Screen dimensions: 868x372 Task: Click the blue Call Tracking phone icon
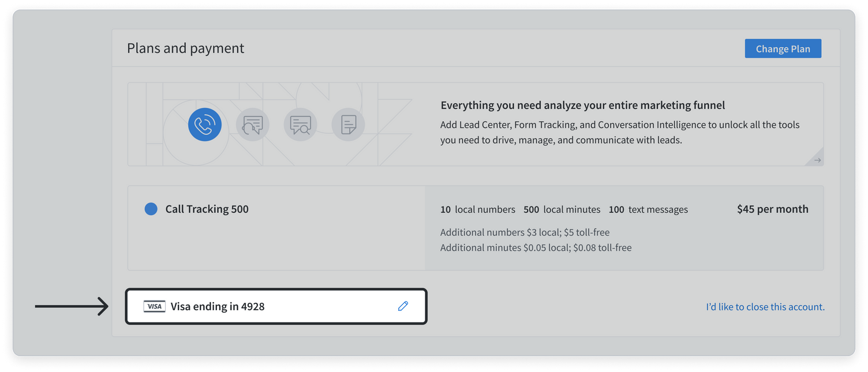point(205,125)
